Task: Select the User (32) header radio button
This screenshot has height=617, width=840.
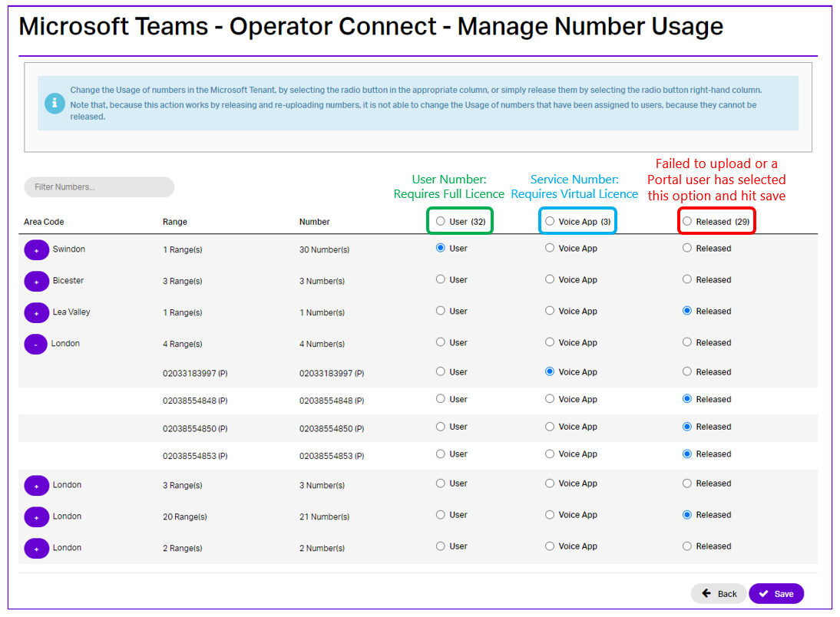Action: click(441, 221)
